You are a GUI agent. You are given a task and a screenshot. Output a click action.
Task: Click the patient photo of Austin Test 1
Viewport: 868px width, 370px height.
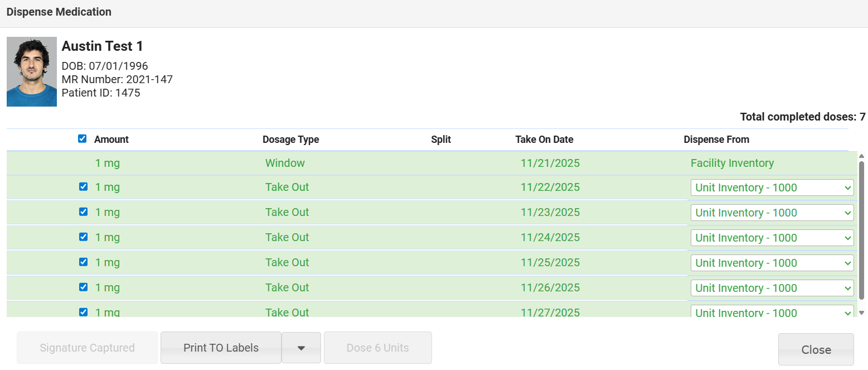pyautogui.click(x=32, y=71)
